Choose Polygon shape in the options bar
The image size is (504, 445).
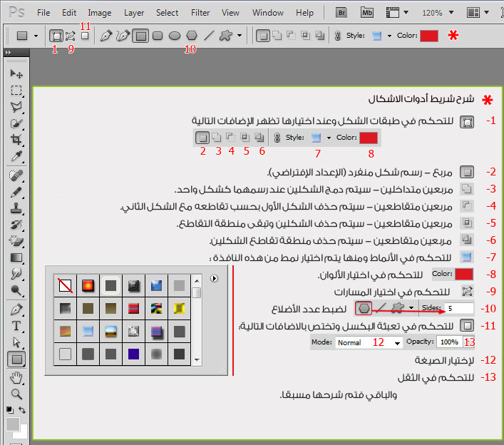[192, 36]
